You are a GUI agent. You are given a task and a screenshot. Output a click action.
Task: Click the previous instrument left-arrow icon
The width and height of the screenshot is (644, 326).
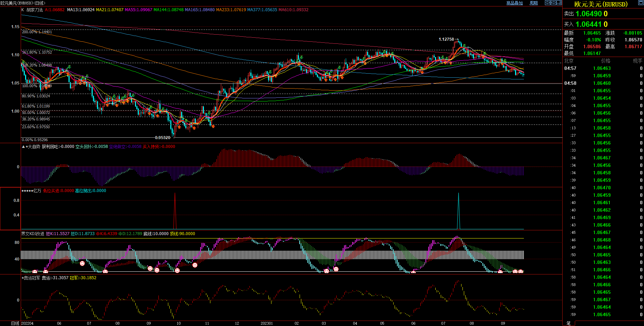pos(547,3)
